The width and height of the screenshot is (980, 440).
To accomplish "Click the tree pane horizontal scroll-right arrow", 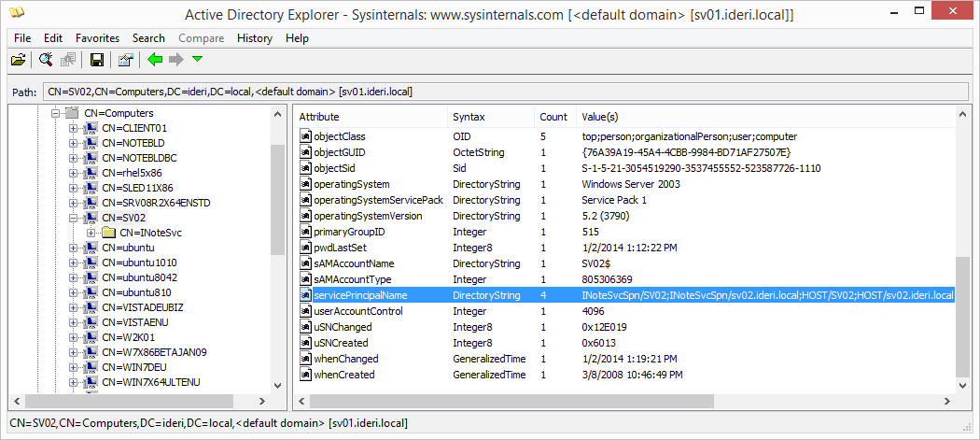I will point(264,401).
